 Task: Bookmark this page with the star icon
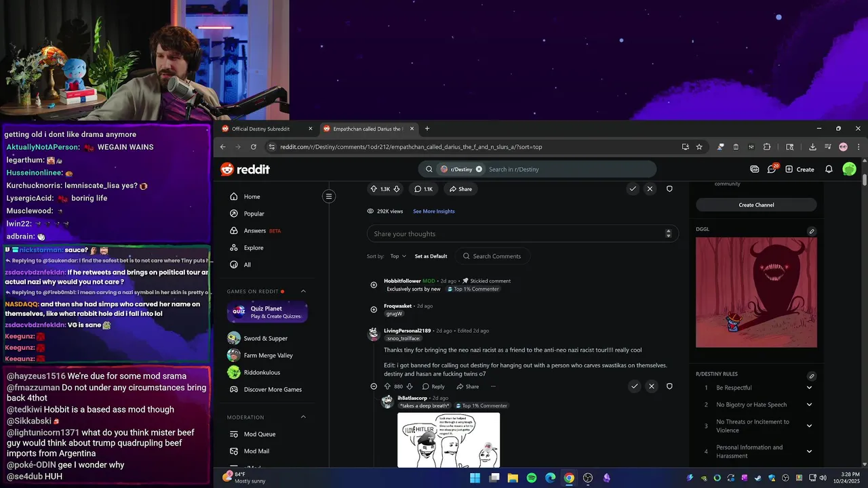699,146
